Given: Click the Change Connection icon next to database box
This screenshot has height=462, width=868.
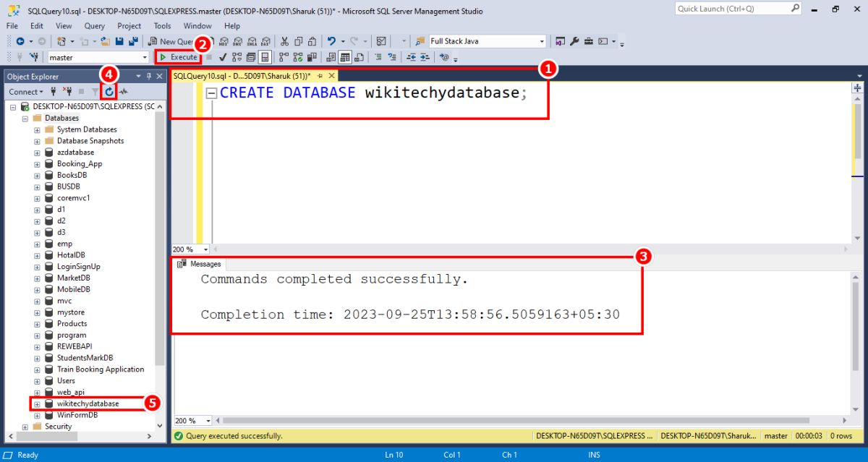Looking at the screenshot, I should click(x=34, y=57).
